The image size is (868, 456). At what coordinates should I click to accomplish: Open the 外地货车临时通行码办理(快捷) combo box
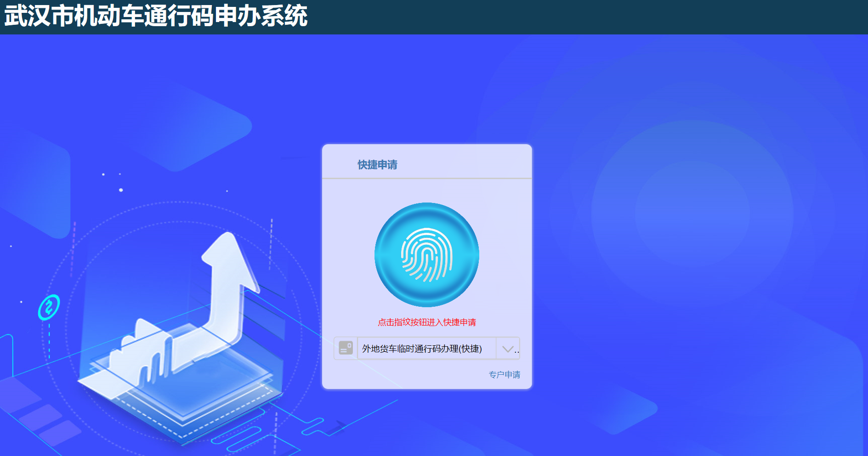coord(427,349)
